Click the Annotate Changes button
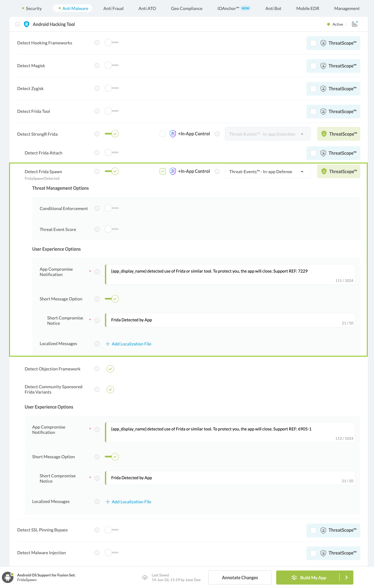 (x=240, y=577)
